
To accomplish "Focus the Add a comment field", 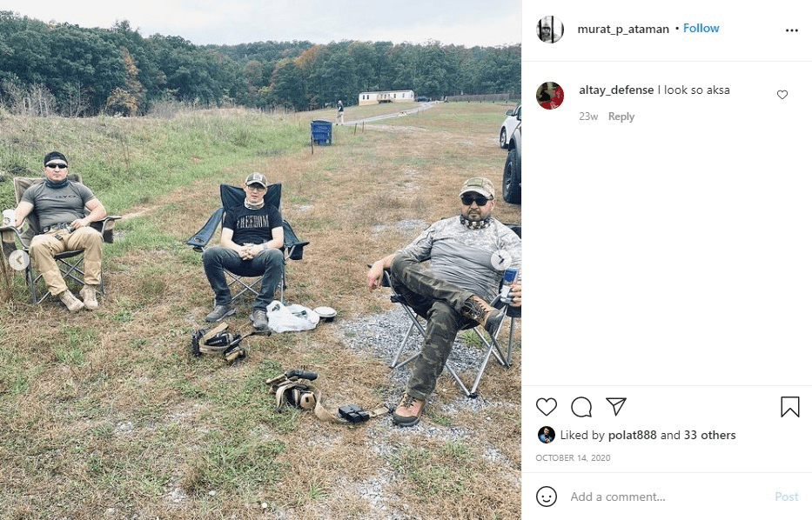I will [668, 497].
